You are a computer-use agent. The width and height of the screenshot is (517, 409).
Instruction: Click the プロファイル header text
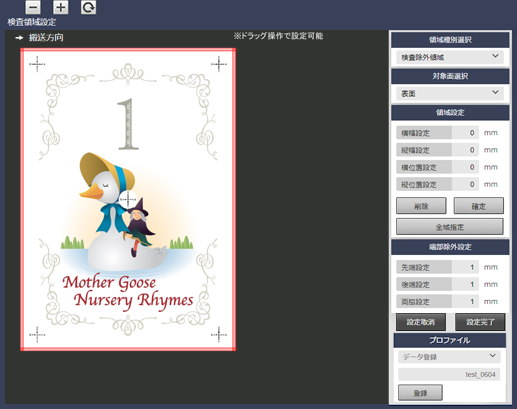pyautogui.click(x=450, y=340)
